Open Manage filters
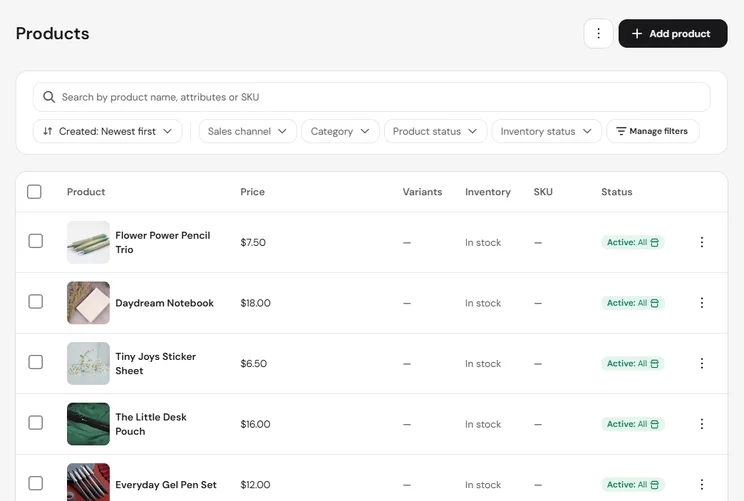 click(x=653, y=131)
